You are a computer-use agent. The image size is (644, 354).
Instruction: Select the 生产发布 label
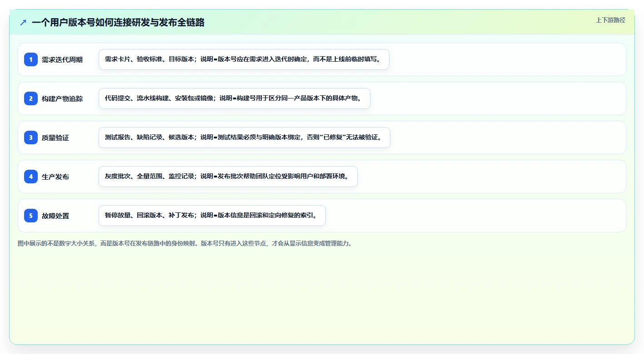55,177
